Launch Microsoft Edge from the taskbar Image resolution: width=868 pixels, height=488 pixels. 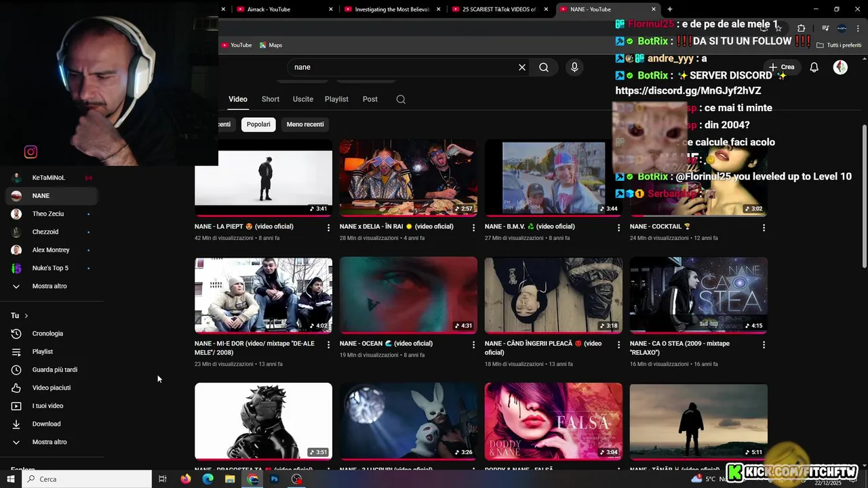point(208,479)
